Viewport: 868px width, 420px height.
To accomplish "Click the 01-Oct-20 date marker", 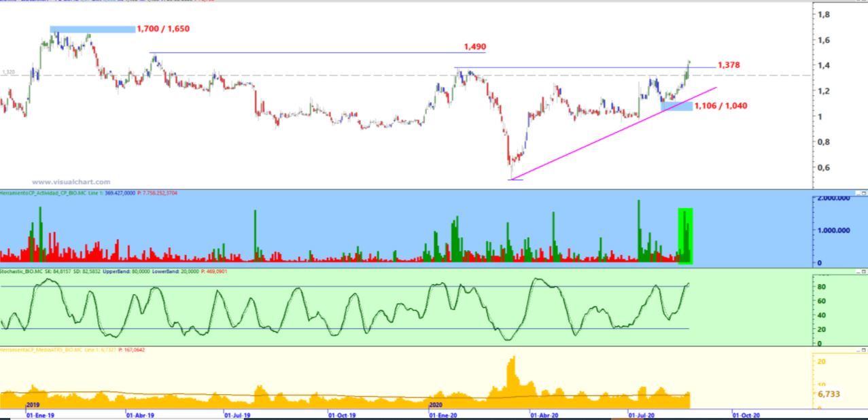I will click(746, 415).
